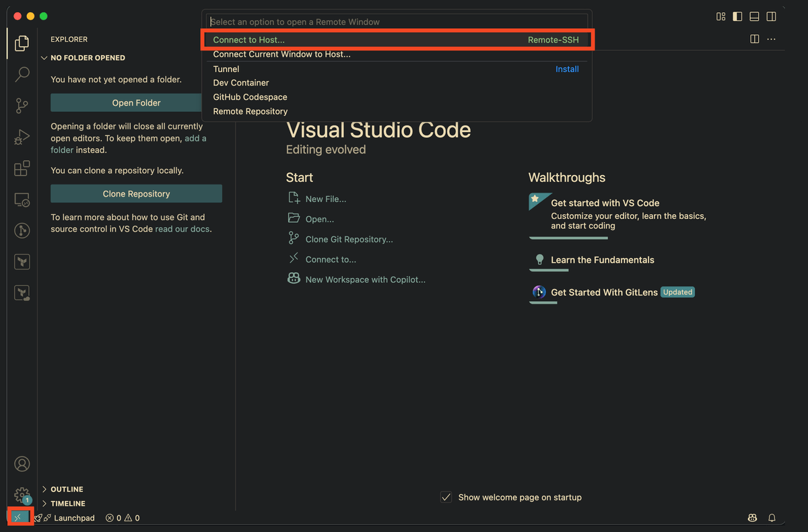
Task: Open the Manage gear with badge
Action: (22, 494)
